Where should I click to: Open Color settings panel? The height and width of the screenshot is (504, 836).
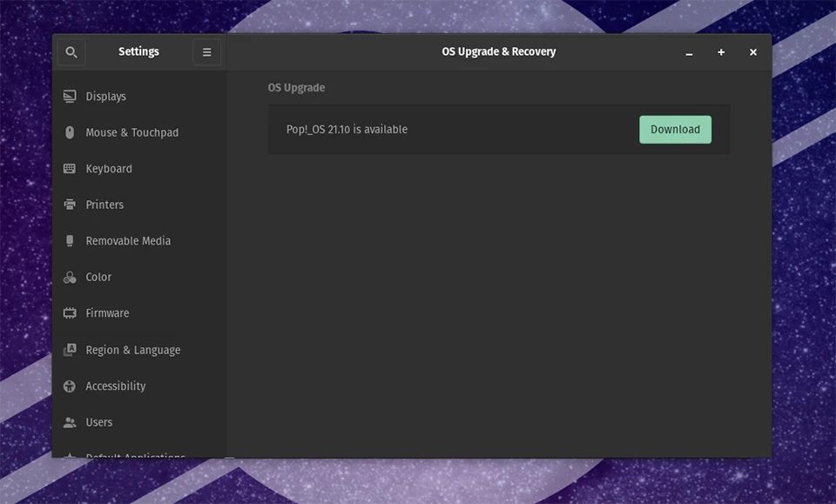pos(139,277)
